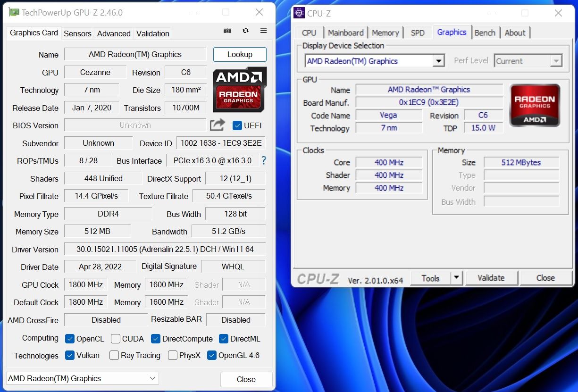The height and width of the screenshot is (392, 578).
Task: Switch to the About tab in CPU-Z
Action: point(515,33)
